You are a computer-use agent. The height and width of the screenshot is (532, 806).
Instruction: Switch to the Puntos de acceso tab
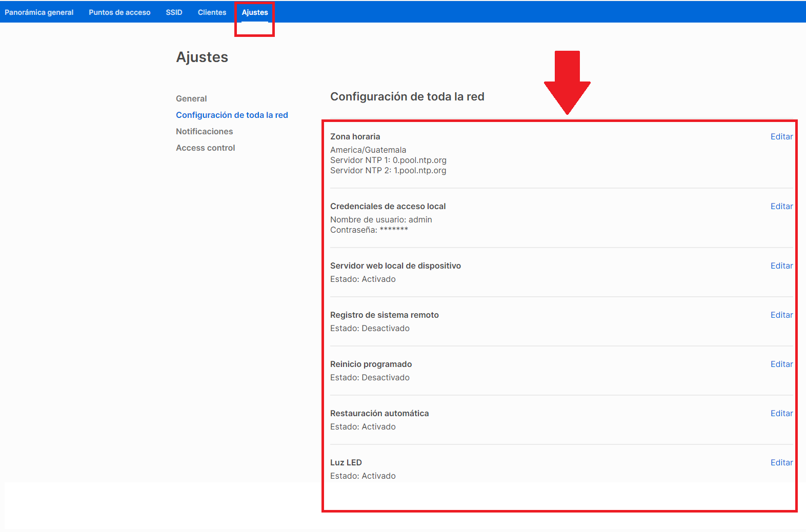click(x=119, y=12)
